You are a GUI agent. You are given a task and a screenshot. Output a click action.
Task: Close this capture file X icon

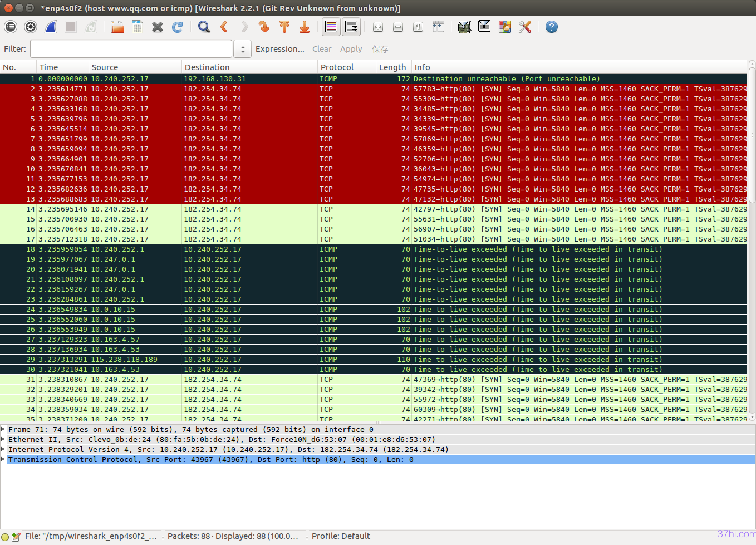158,27
